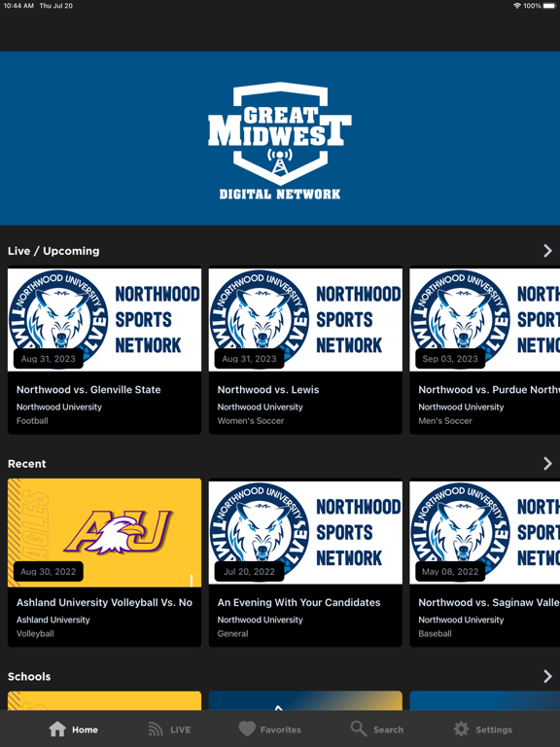Tap the 'Baseball' sport label
Image resolution: width=560 pixels, height=747 pixels.
point(435,633)
